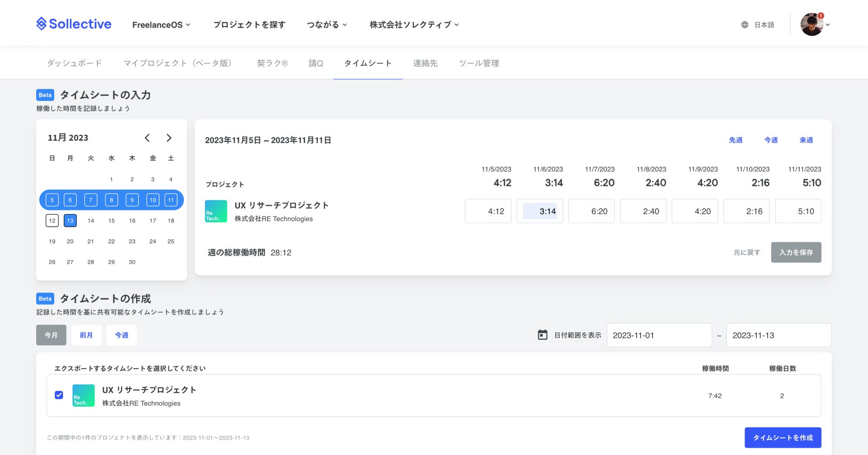The height and width of the screenshot is (455, 868).
Task: Click the Sollective logo
Action: click(x=74, y=24)
